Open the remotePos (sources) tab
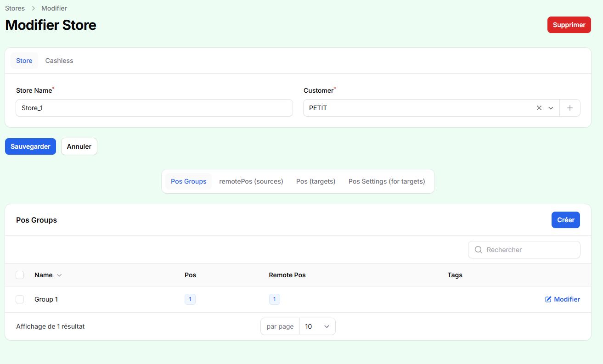603x364 pixels. (251, 181)
